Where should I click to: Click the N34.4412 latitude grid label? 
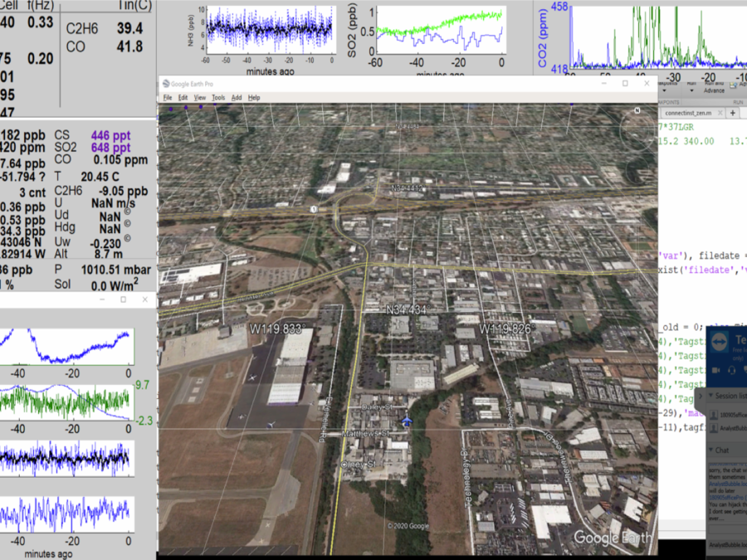coord(407,188)
